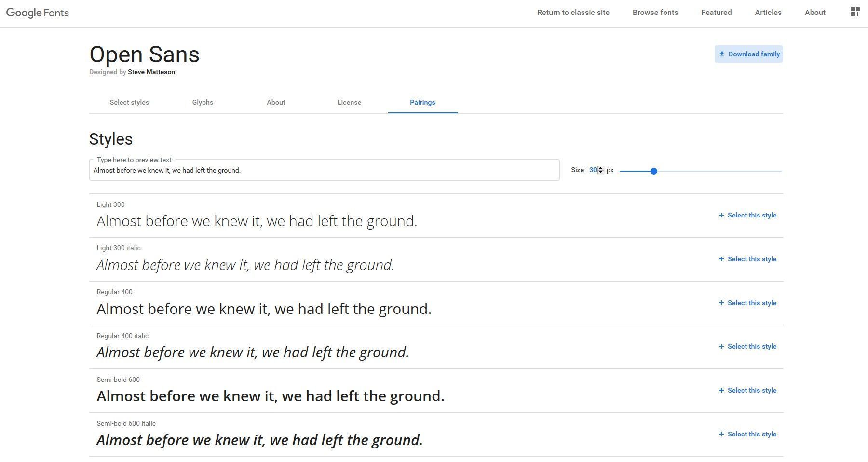The height and width of the screenshot is (462, 868).
Task: Go to Return to classic site
Action: tap(573, 13)
